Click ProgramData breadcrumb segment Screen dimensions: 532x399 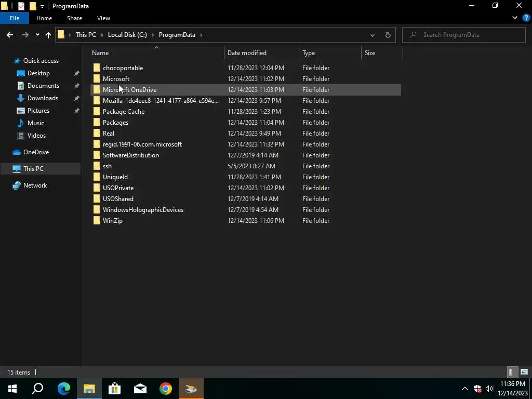point(177,35)
